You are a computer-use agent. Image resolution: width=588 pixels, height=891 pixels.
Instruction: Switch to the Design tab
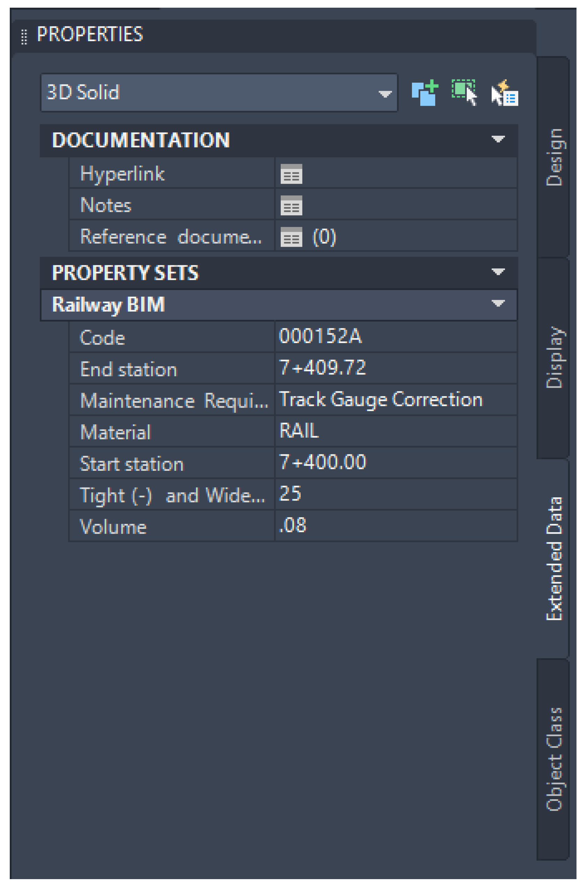[554, 157]
